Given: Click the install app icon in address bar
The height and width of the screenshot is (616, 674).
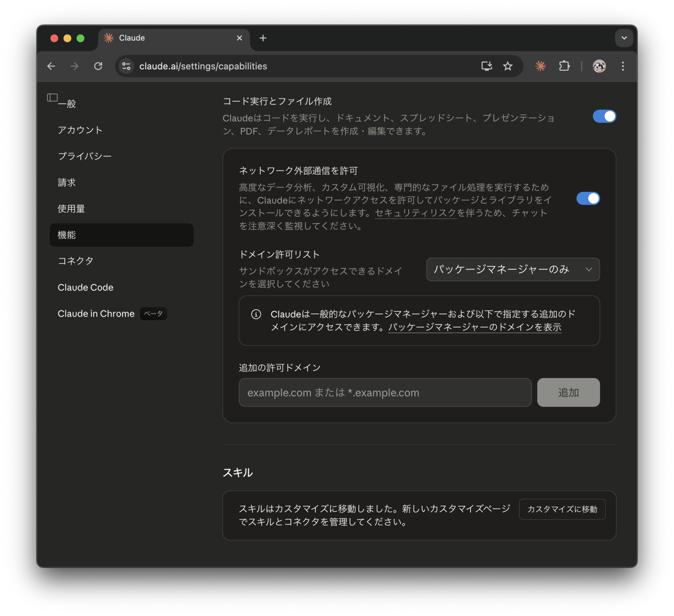Looking at the screenshot, I should coord(486,66).
